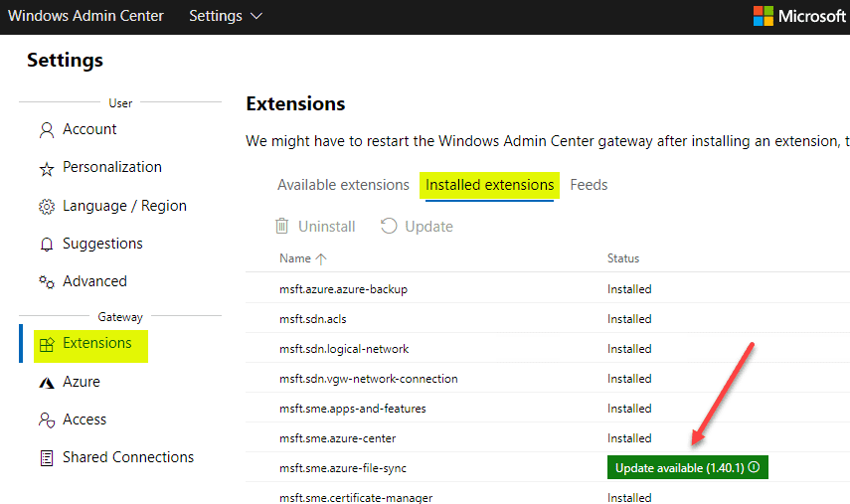The height and width of the screenshot is (504, 850).
Task: Open the Extensions settings page
Action: coord(96,344)
